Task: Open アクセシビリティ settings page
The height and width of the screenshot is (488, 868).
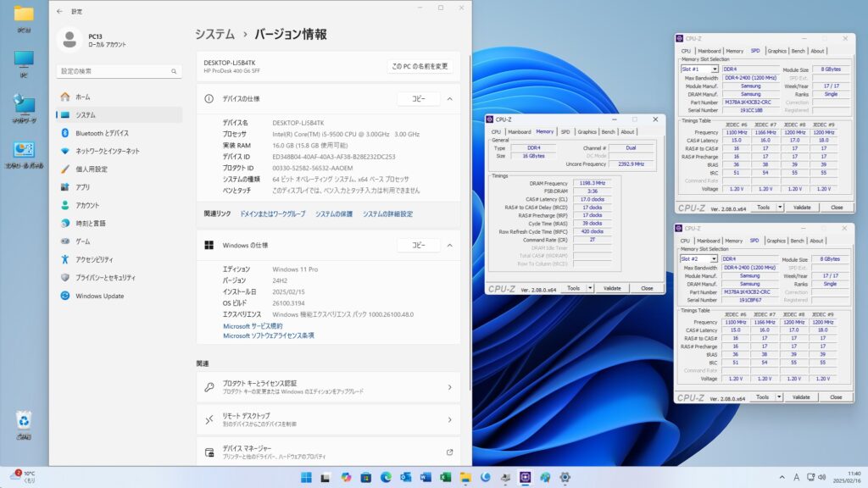Action: 94,259
